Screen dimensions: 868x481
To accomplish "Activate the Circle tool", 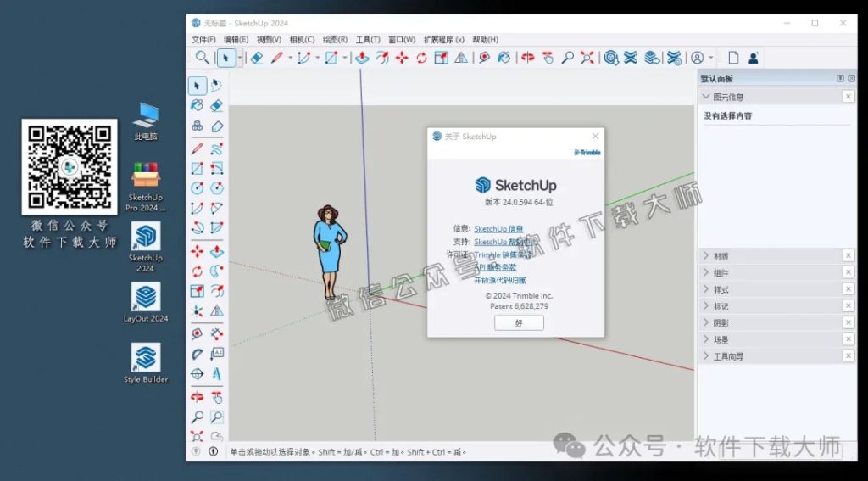I will point(197,188).
